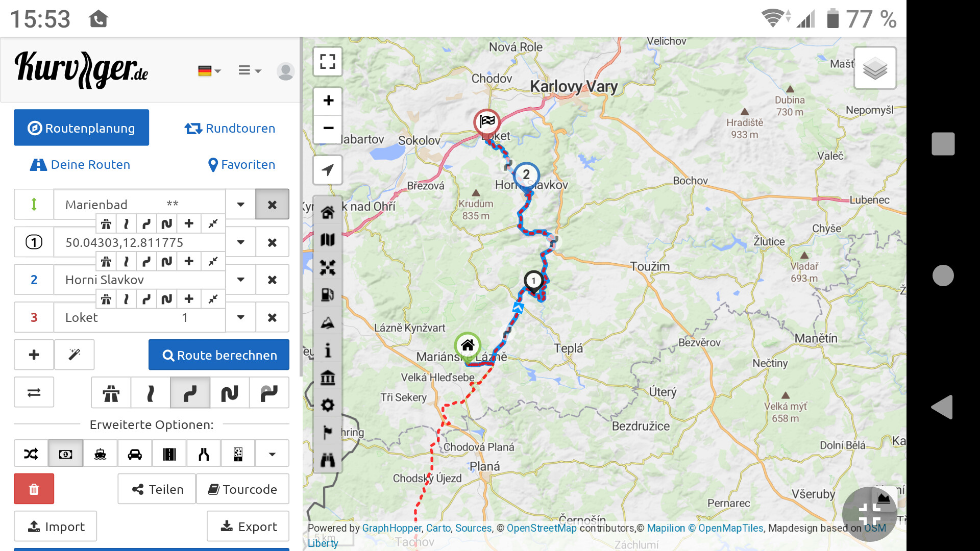980x551 pixels.
Task: Expand Loket waypoint dropdown
Action: 240,317
